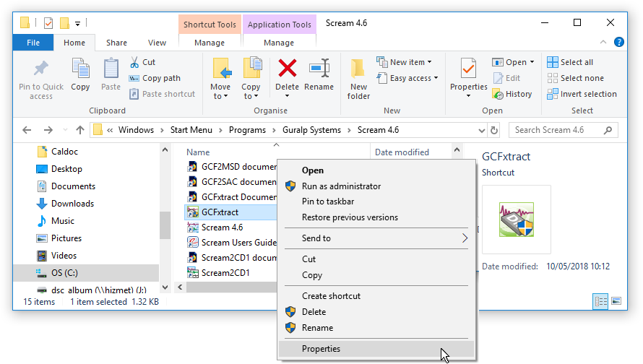Click Copy path in the ribbon
643x364 pixels.
(x=155, y=78)
